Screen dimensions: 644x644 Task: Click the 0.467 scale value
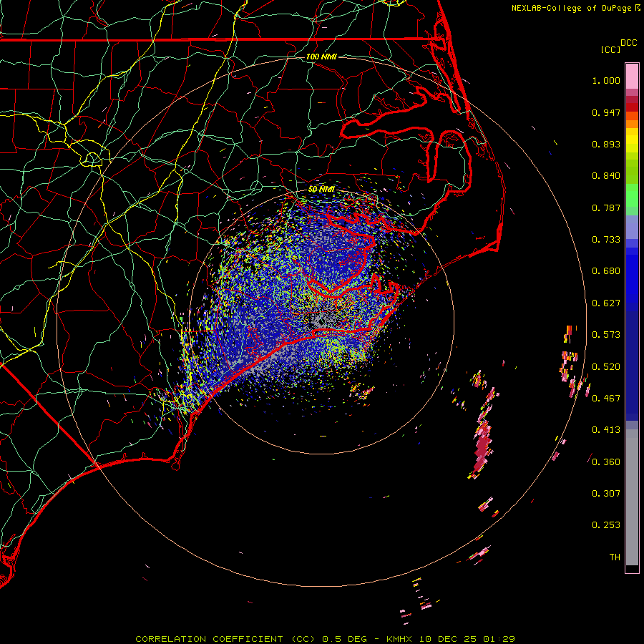606,399
